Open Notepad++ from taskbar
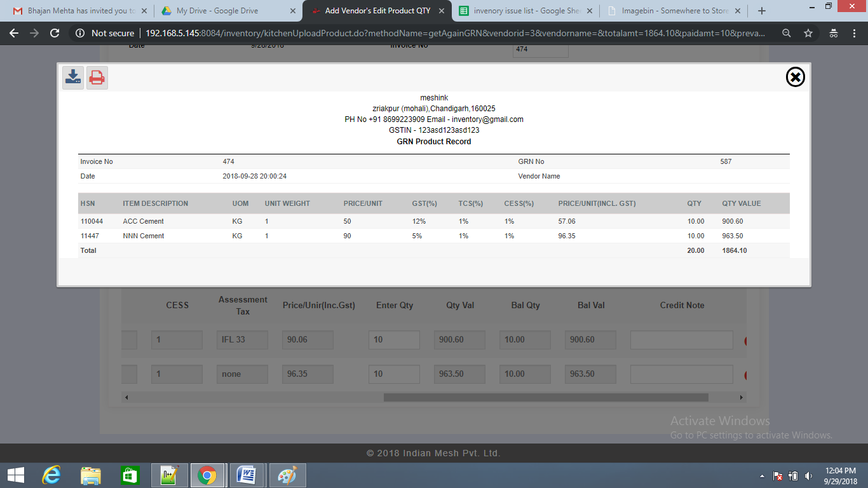This screenshot has height=488, width=868. 169,475
